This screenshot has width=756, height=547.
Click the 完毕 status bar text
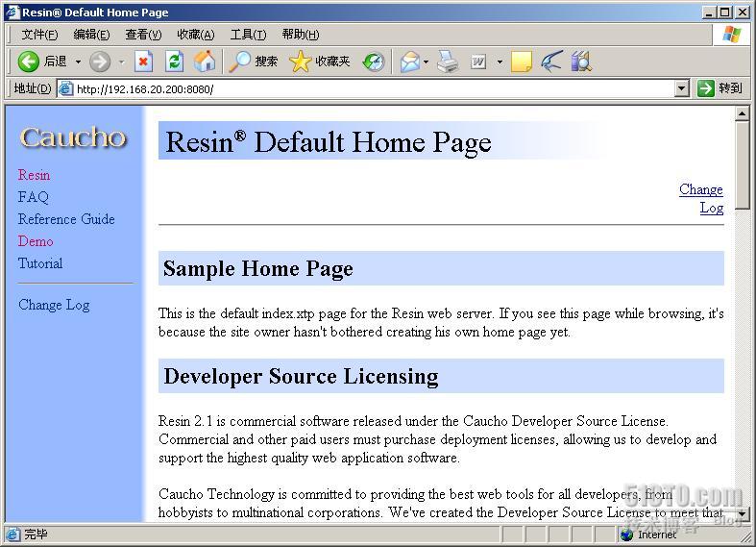click(36, 535)
